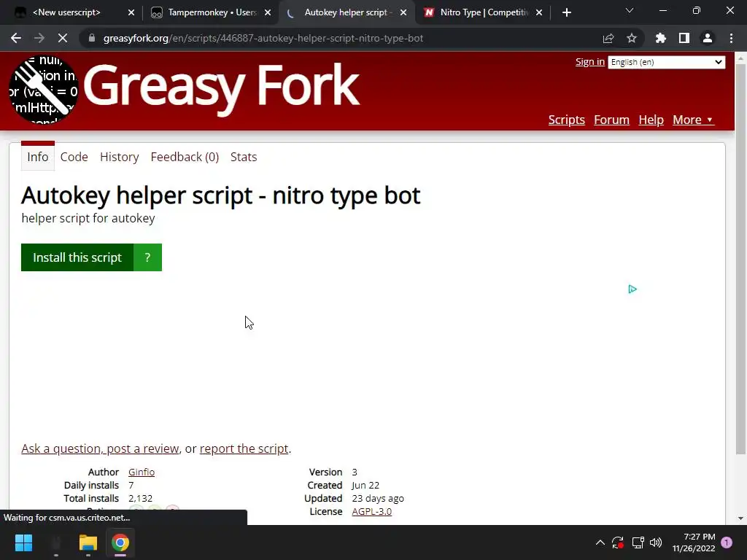Close the Nitro Type tab

click(539, 13)
